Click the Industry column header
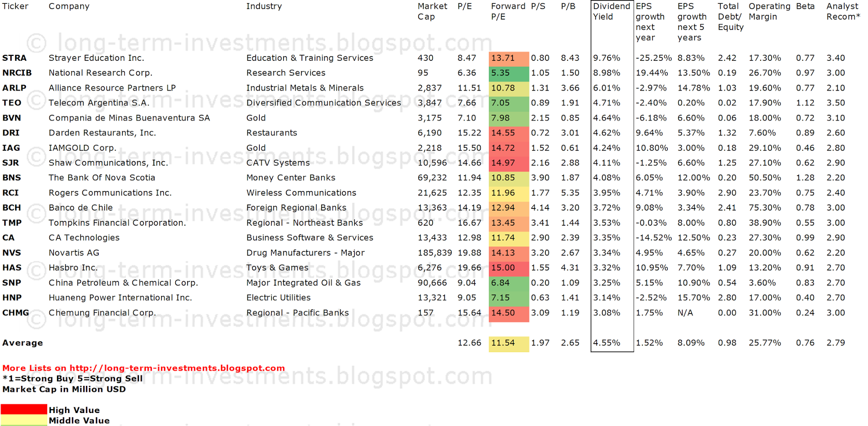 pos(264,7)
